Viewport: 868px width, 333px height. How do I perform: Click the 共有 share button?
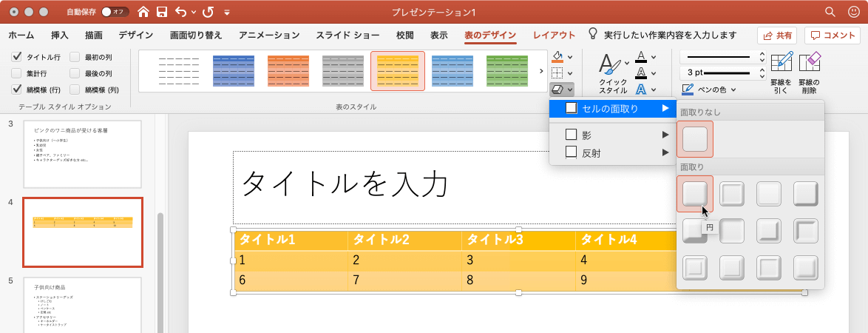click(776, 35)
